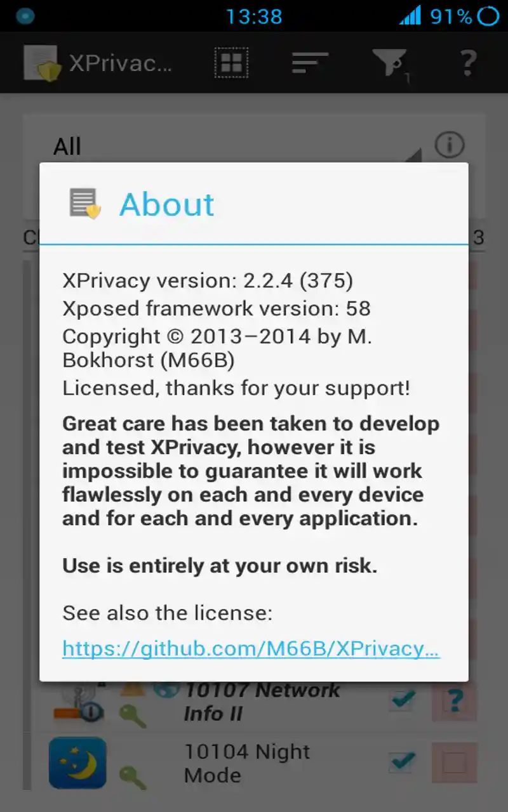The height and width of the screenshot is (812, 508).
Task: Tap the sort lines icon
Action: click(310, 63)
